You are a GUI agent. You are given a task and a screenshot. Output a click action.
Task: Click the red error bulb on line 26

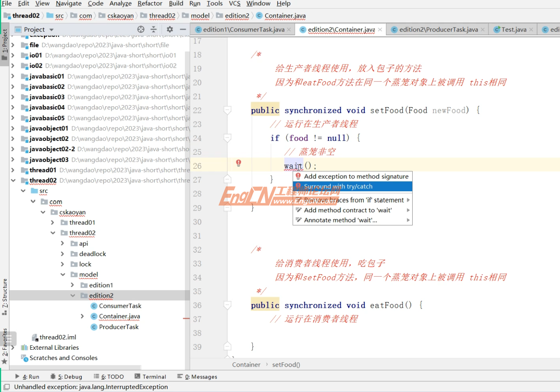[238, 163]
